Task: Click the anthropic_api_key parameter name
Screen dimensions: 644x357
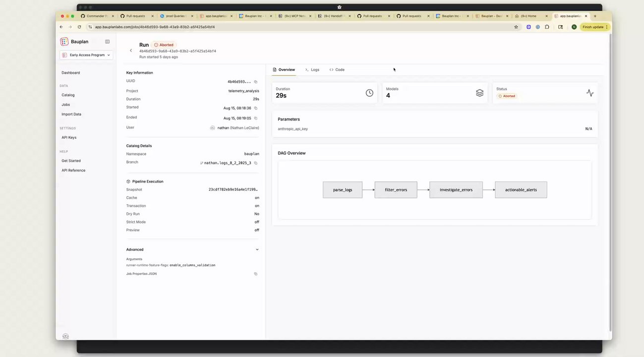Action: point(293,129)
